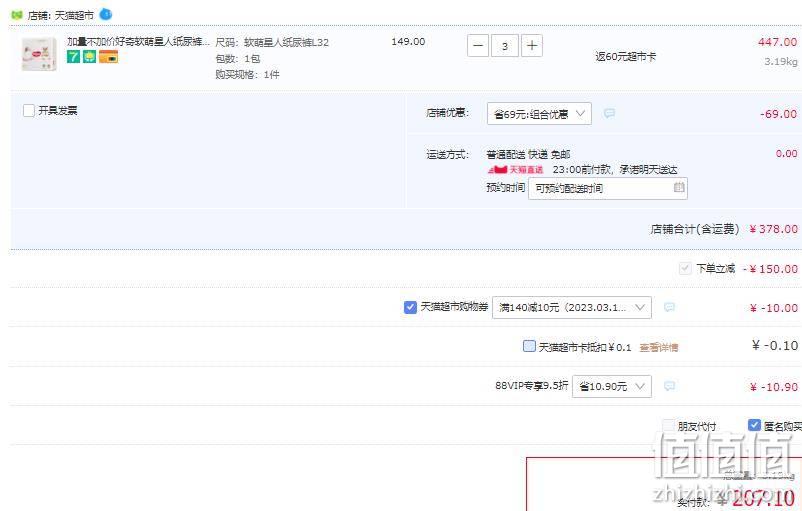
Task: Click the comment icon beside coupon dropdown
Action: point(669,307)
